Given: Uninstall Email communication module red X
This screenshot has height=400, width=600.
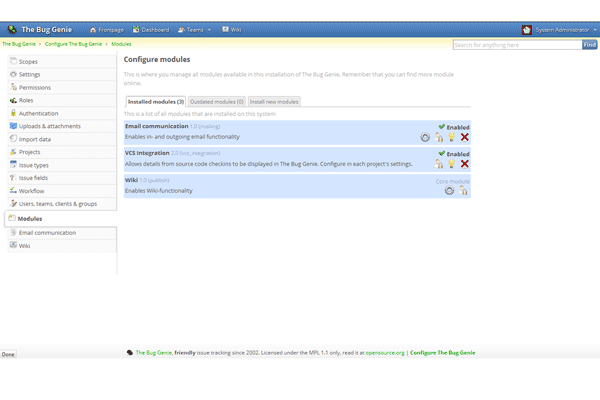Looking at the screenshot, I should coord(465,137).
